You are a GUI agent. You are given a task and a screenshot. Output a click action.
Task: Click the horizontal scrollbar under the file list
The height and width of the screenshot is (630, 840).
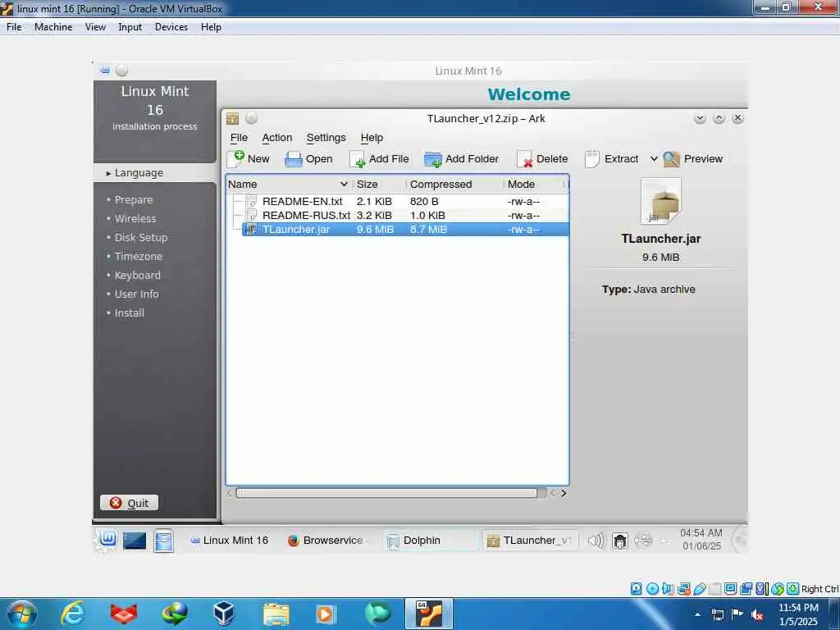click(386, 493)
